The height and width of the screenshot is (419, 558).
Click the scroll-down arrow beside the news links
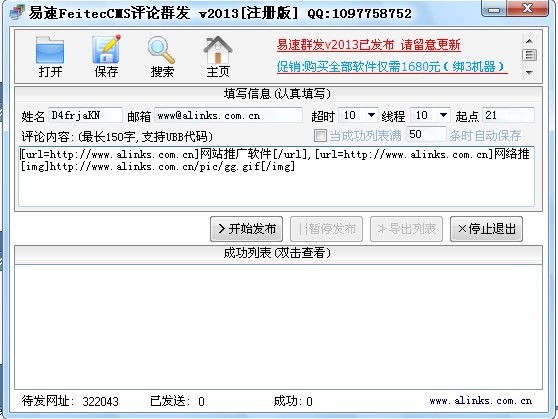point(529,73)
